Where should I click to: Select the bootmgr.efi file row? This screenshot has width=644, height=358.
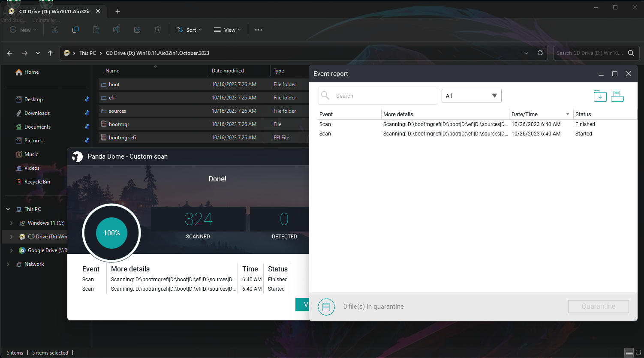[204, 138]
